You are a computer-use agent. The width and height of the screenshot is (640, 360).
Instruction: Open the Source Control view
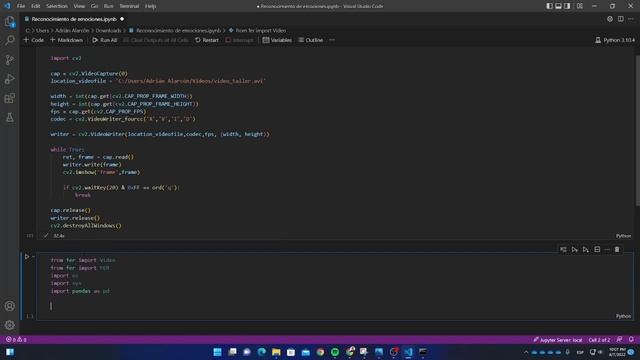coord(9,60)
